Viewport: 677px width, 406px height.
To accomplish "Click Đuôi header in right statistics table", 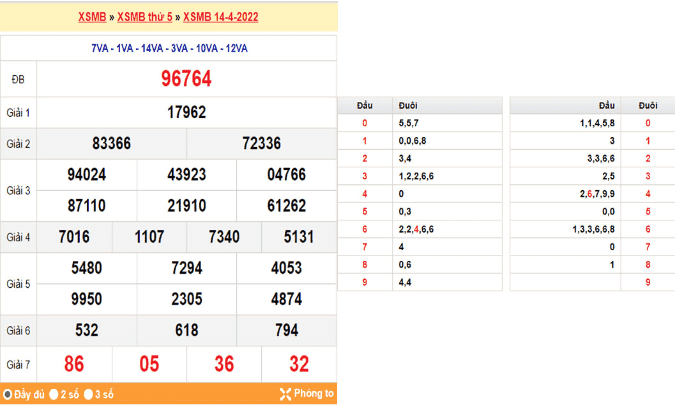I will [x=648, y=105].
